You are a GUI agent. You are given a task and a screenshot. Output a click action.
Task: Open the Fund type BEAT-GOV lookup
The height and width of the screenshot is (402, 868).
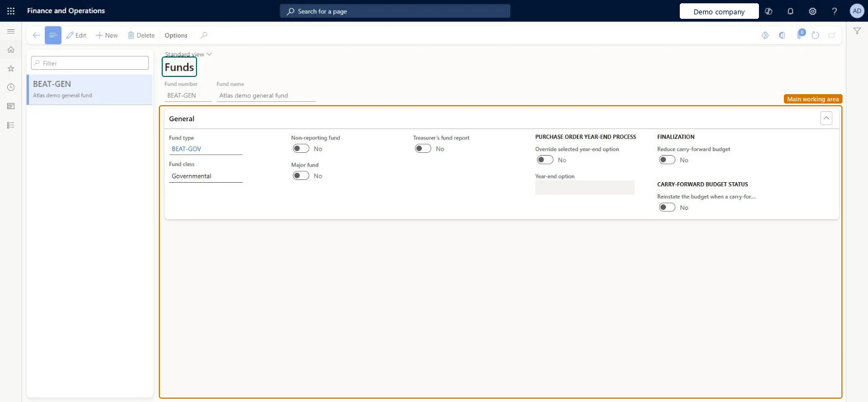click(205, 149)
